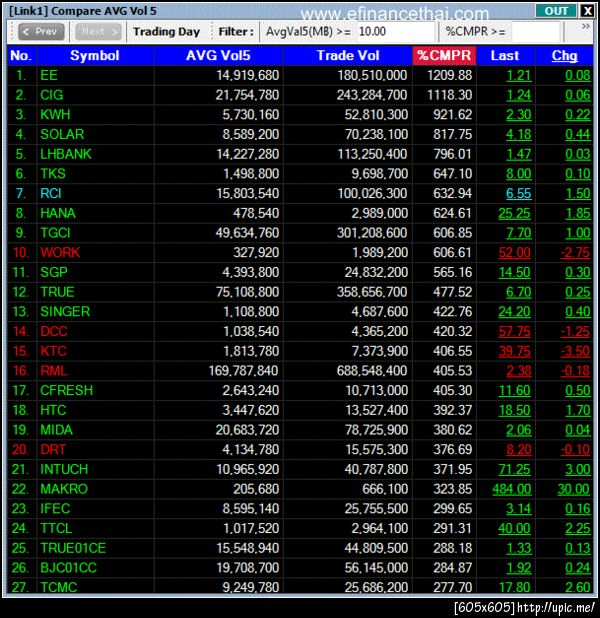Sort by the Symbol column header
The width and height of the screenshot is (600, 618).
pos(95,56)
